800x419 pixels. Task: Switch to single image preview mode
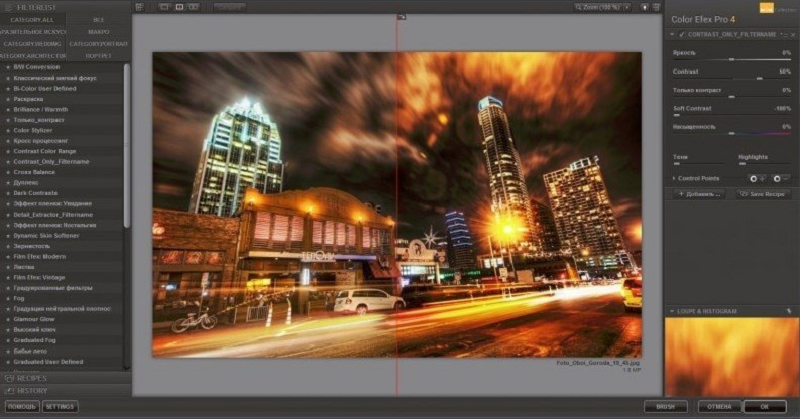(x=164, y=7)
